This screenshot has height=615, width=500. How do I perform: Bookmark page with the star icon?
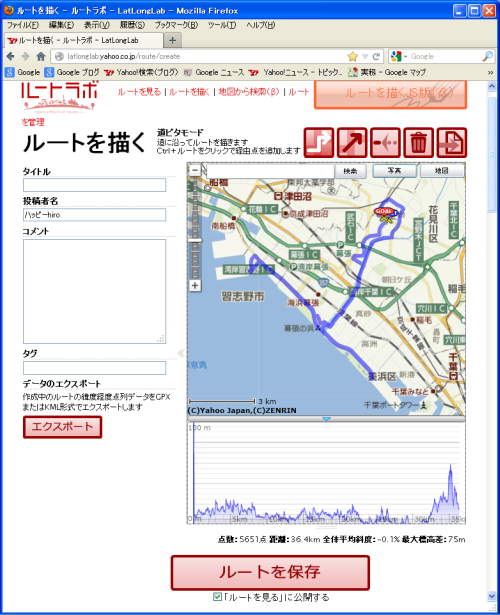coord(353,56)
